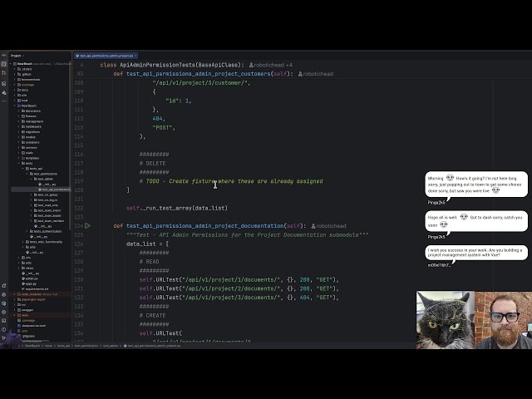Click the folder icon of test_permissions directory
The image size is (532, 399).
(32, 174)
